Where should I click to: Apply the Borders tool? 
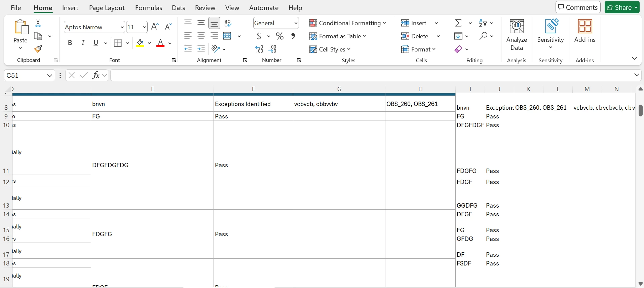[x=118, y=43]
